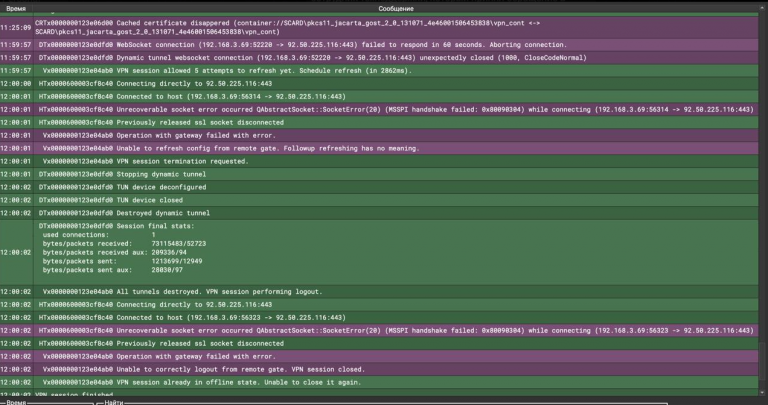Sort by the 'Время' column header

(16, 8)
